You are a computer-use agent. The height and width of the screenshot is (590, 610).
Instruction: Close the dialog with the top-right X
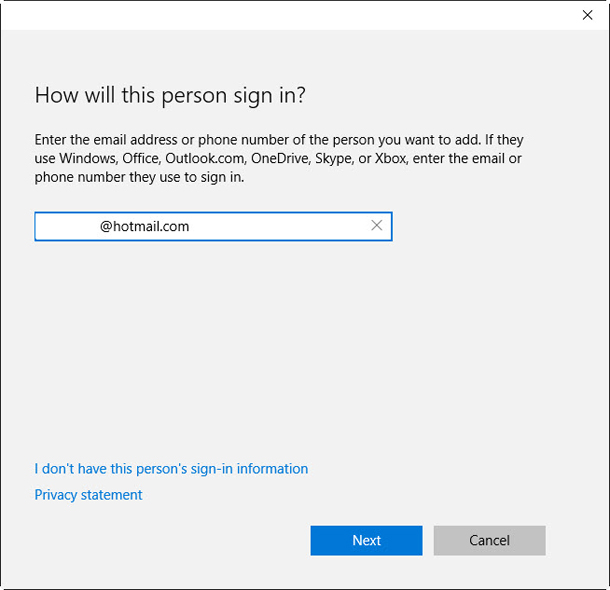[587, 15]
